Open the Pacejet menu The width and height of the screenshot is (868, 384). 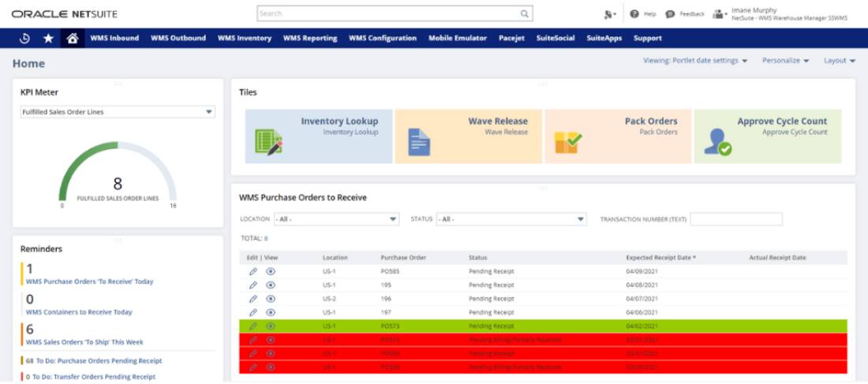[x=511, y=38]
